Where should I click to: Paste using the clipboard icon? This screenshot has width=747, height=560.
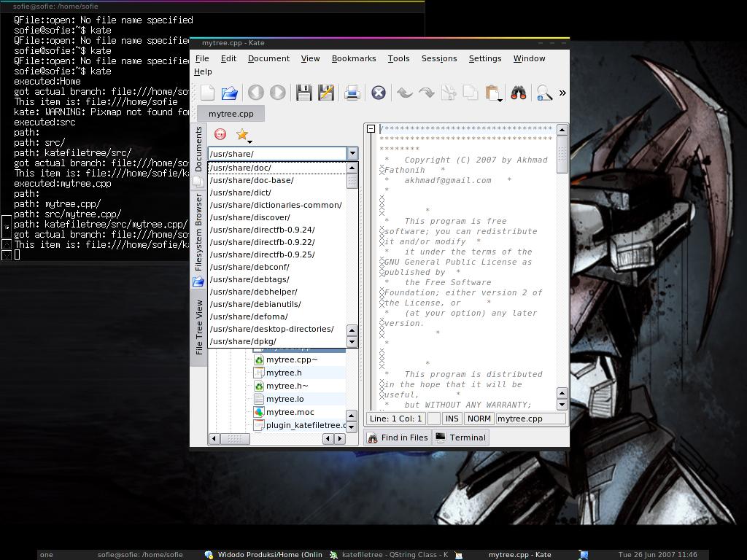[492, 93]
